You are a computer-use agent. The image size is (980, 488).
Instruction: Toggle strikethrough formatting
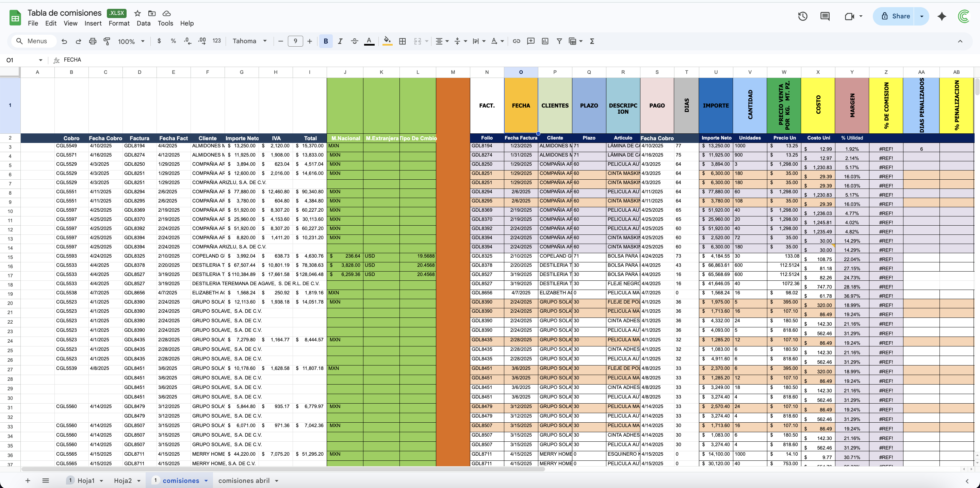click(x=354, y=41)
